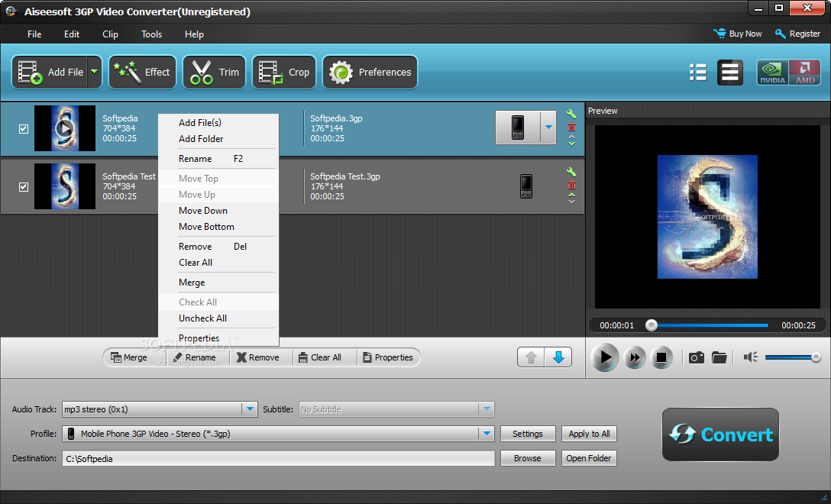This screenshot has height=504, width=831.
Task: Toggle NVIDIA acceleration icon
Action: pos(772,73)
